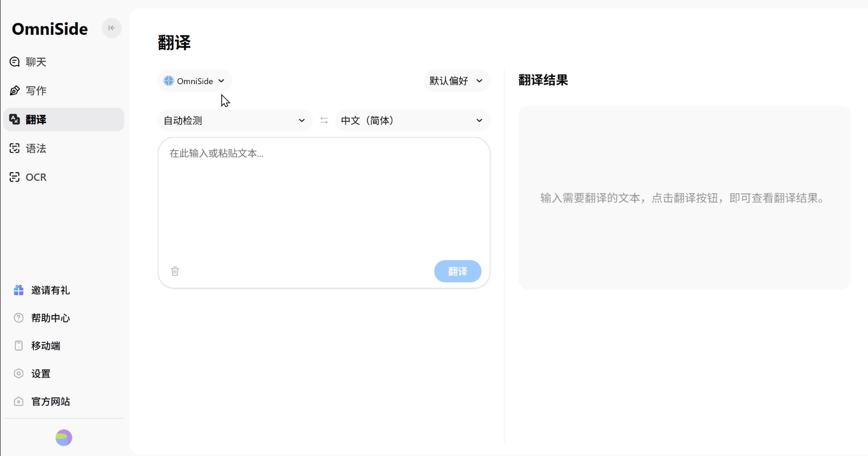Open the 移动端 mobile page

(45, 346)
